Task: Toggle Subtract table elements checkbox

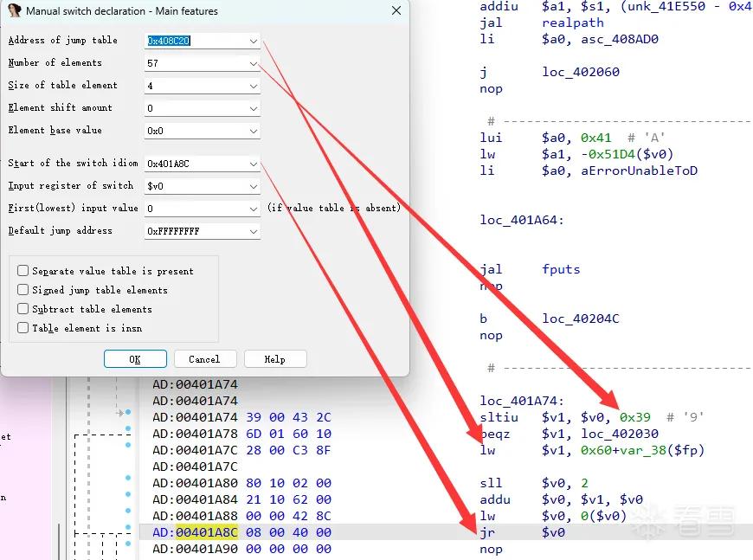Action: coord(23,309)
